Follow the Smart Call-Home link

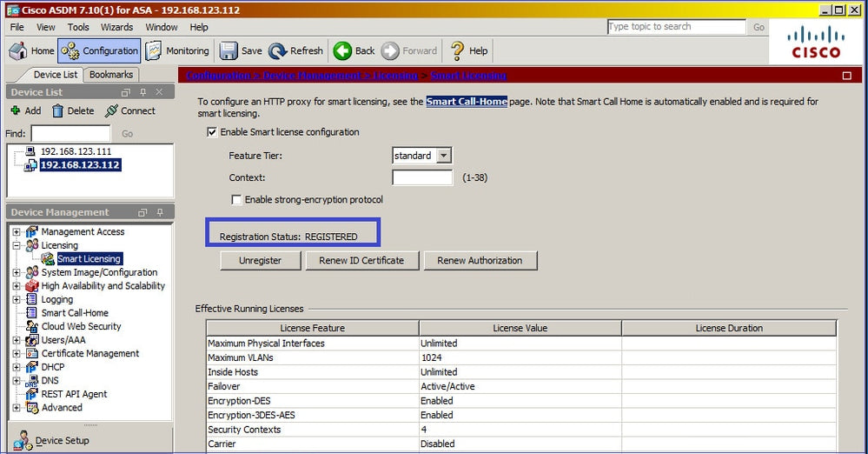pyautogui.click(x=467, y=102)
